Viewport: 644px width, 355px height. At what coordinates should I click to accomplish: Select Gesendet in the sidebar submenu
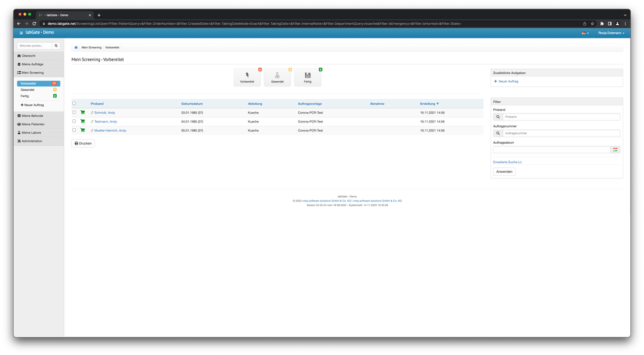coord(28,90)
